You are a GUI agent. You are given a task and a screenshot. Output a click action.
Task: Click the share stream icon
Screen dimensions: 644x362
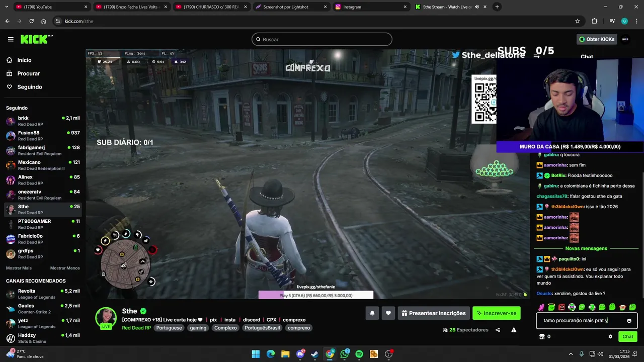pos(498,330)
